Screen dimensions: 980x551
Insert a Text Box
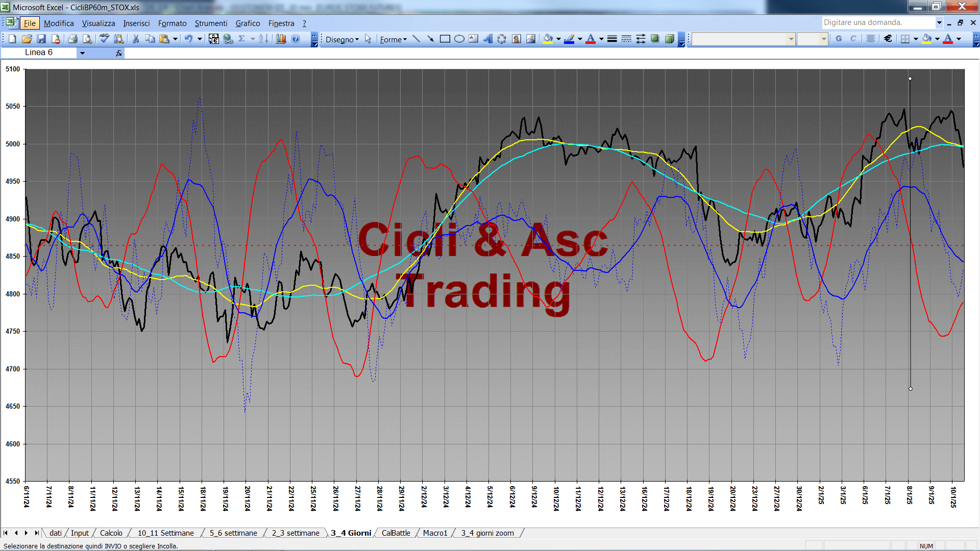point(473,39)
